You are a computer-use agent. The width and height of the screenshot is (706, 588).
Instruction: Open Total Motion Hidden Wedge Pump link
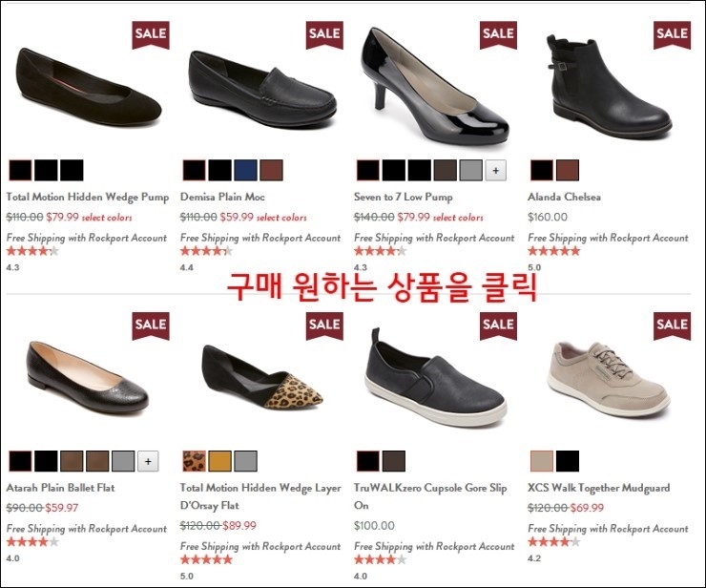click(88, 197)
